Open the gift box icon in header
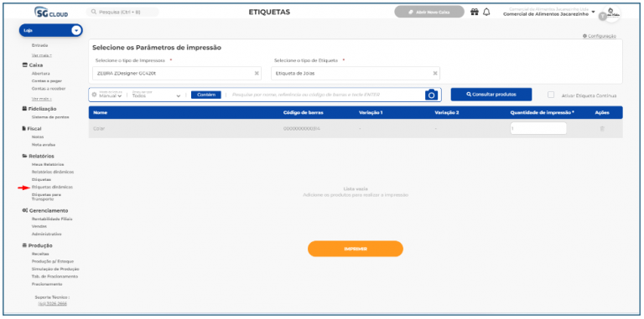The width and height of the screenshot is (644, 319). point(475,12)
